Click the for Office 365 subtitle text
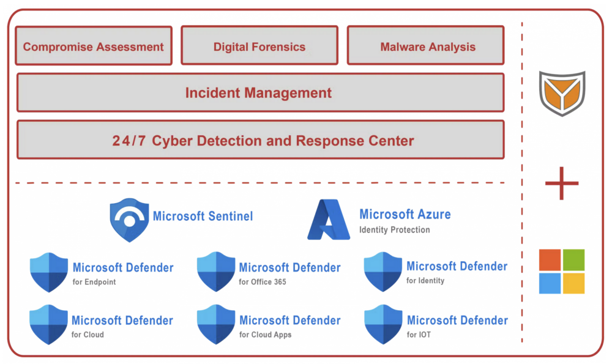 coord(263,281)
